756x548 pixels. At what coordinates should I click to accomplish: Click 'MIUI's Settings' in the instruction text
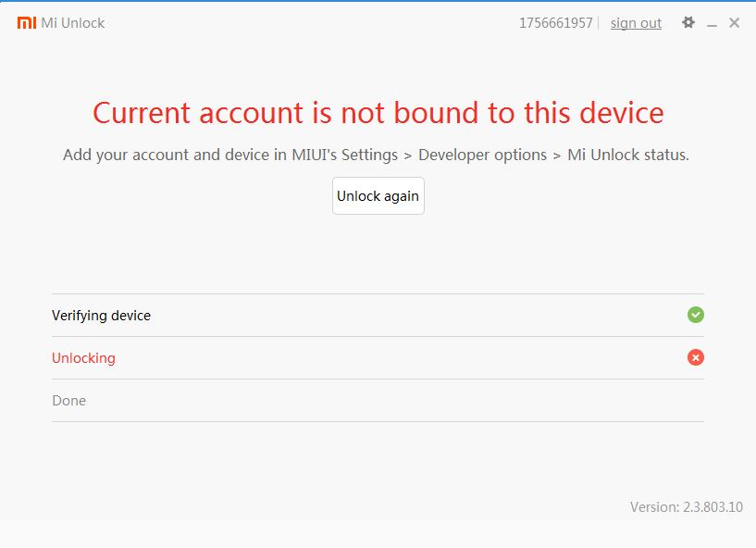344,155
